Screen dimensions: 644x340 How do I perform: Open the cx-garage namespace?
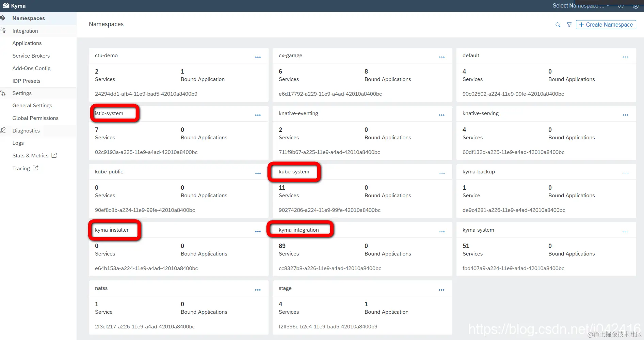coord(290,56)
